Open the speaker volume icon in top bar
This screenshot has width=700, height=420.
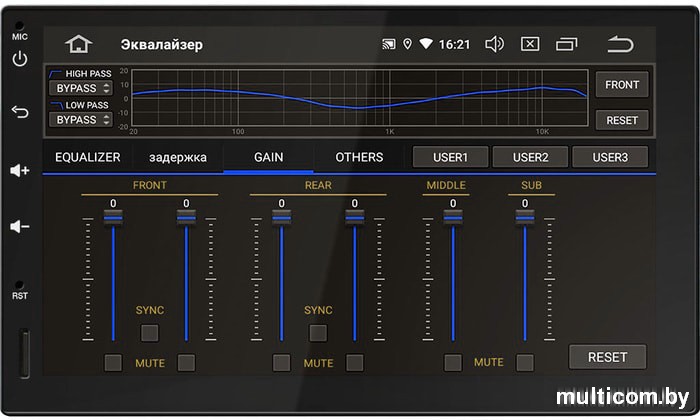click(494, 44)
